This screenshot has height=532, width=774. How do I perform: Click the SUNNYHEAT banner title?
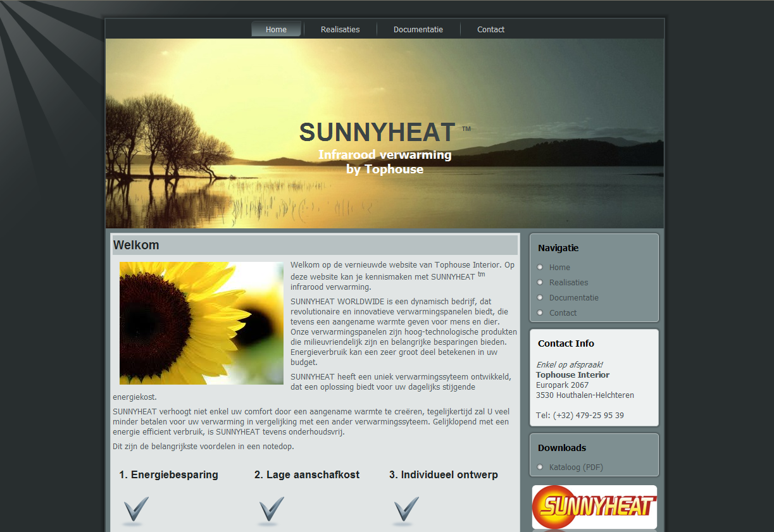(x=377, y=132)
